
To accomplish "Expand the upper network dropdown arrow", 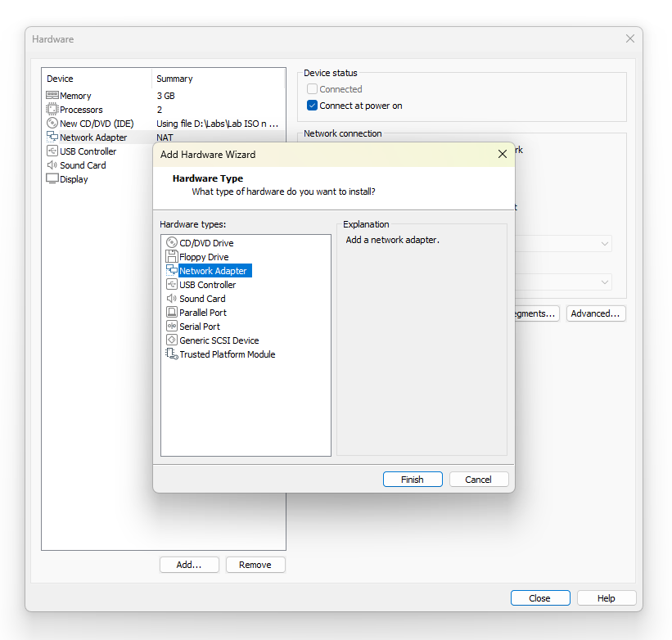I will coord(604,244).
